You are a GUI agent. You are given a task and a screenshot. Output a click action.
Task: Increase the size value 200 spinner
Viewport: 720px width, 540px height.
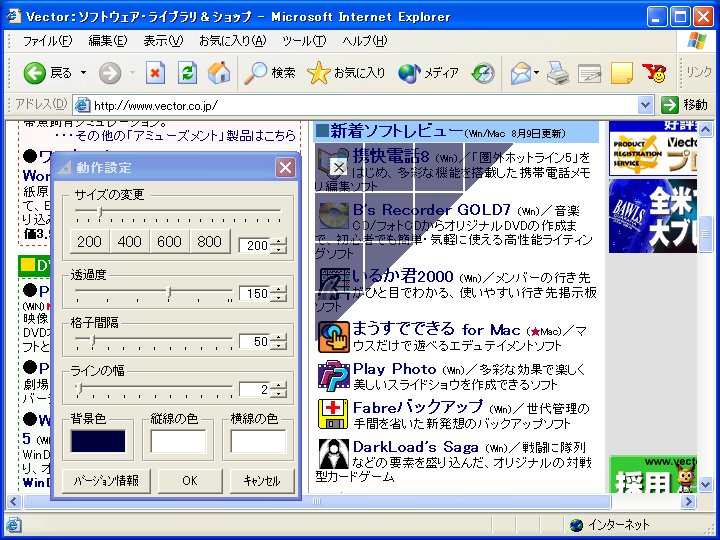279,242
